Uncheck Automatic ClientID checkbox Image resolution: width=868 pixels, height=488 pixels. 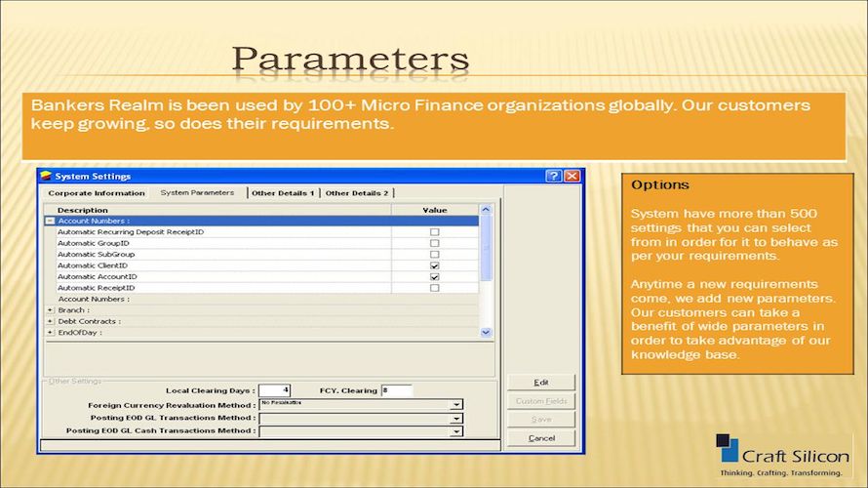435,265
